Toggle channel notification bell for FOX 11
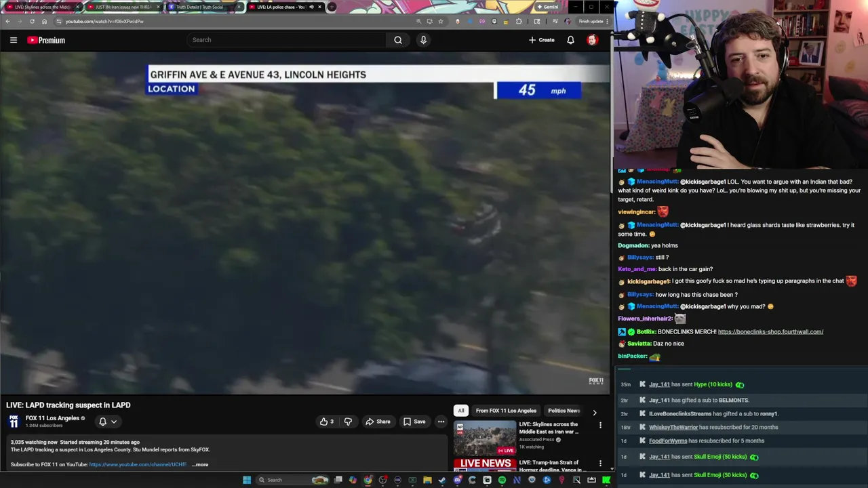Screen dimensions: 868x488 (x=102, y=422)
